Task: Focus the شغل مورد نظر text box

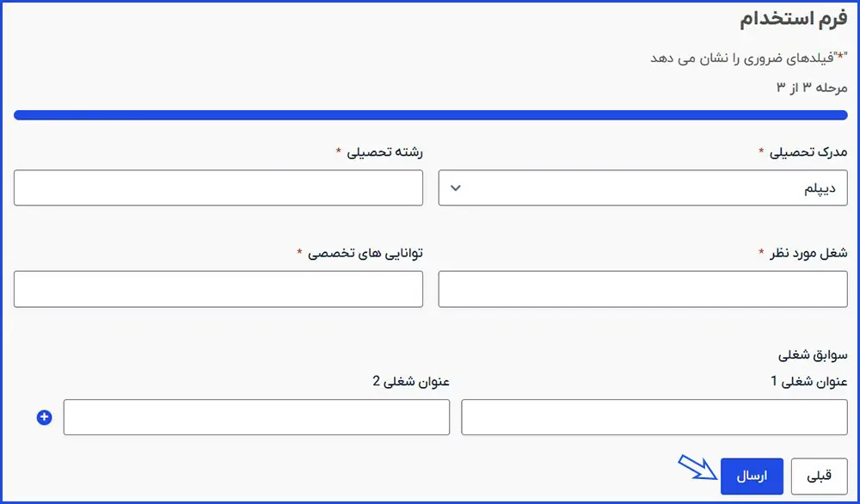Action: click(x=642, y=289)
